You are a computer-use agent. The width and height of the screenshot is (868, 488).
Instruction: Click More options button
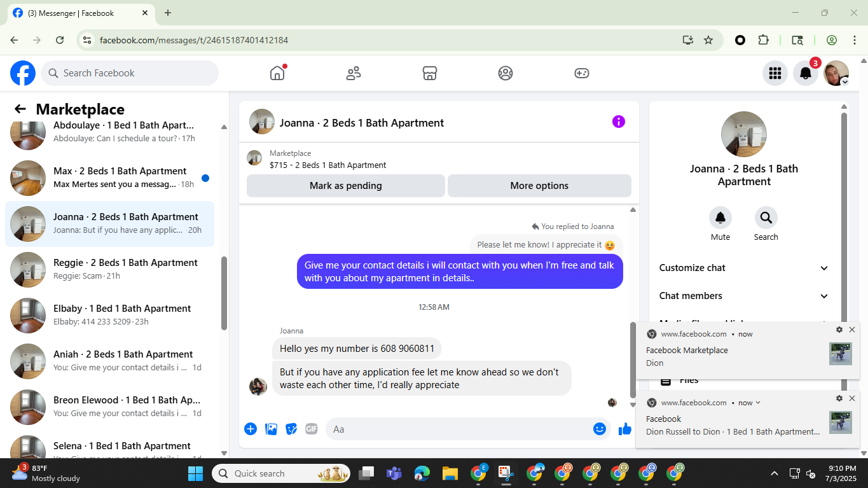click(539, 186)
